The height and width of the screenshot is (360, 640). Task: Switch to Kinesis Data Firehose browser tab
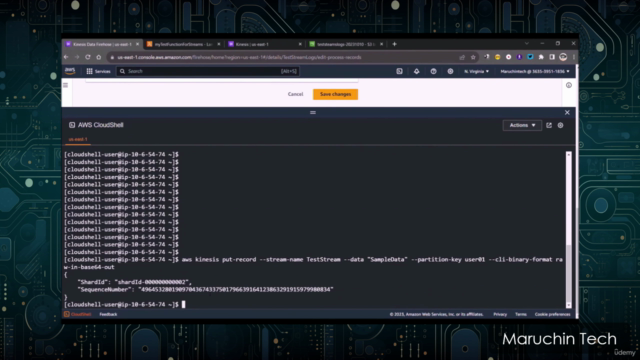102,44
